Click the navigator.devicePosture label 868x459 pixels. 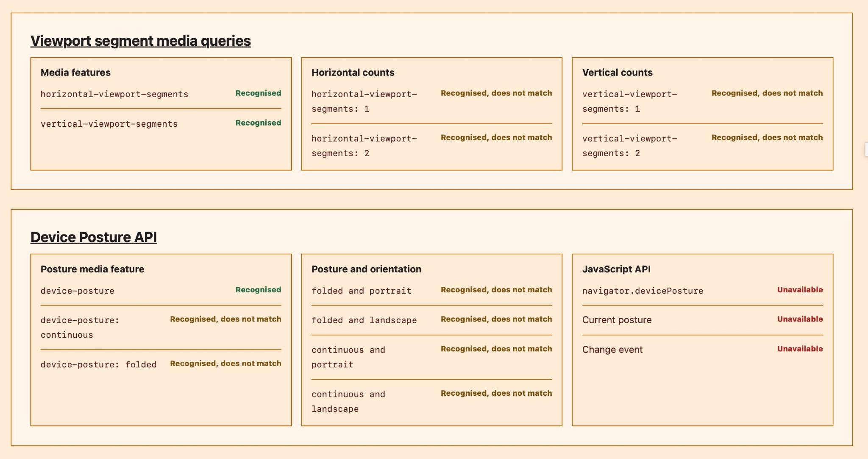(643, 291)
